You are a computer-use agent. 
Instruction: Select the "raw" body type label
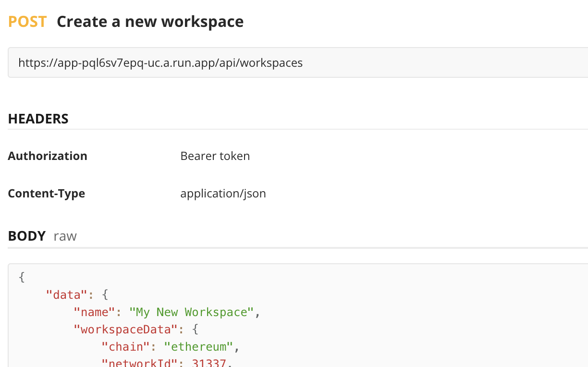(65, 236)
